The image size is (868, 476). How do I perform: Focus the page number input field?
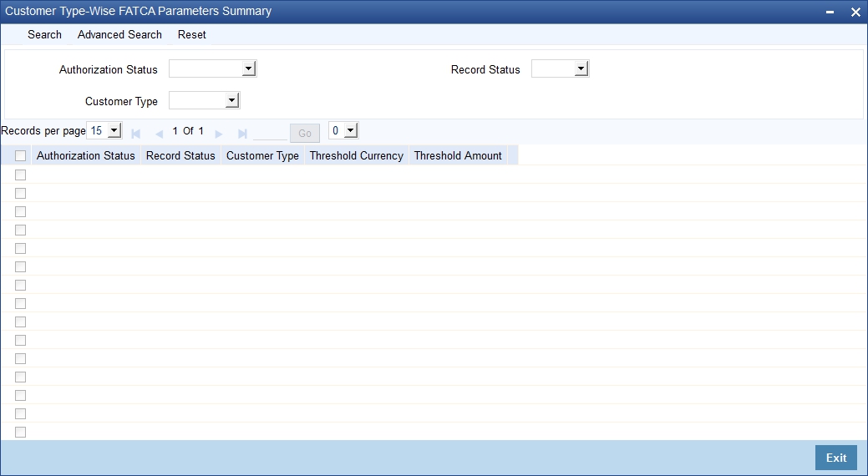tap(270, 133)
